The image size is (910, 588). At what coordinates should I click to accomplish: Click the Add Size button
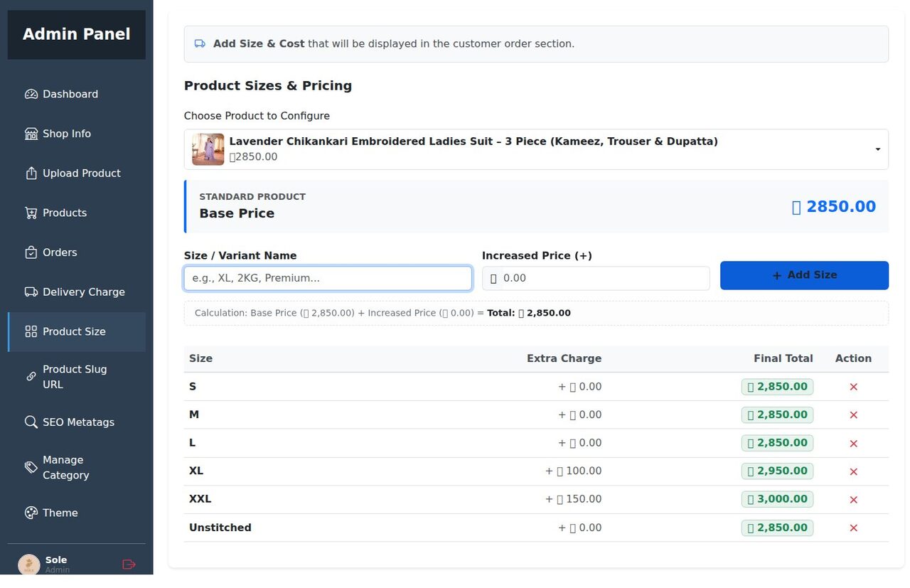804,275
